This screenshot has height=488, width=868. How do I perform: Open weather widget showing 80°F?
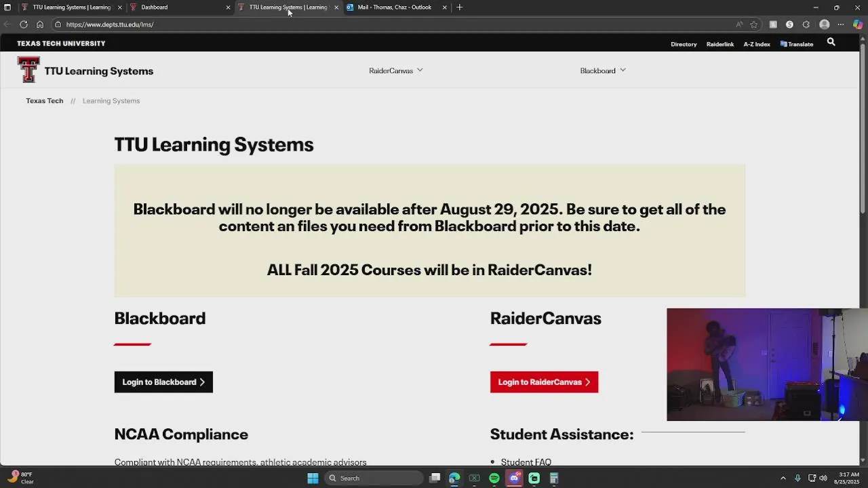(21, 478)
